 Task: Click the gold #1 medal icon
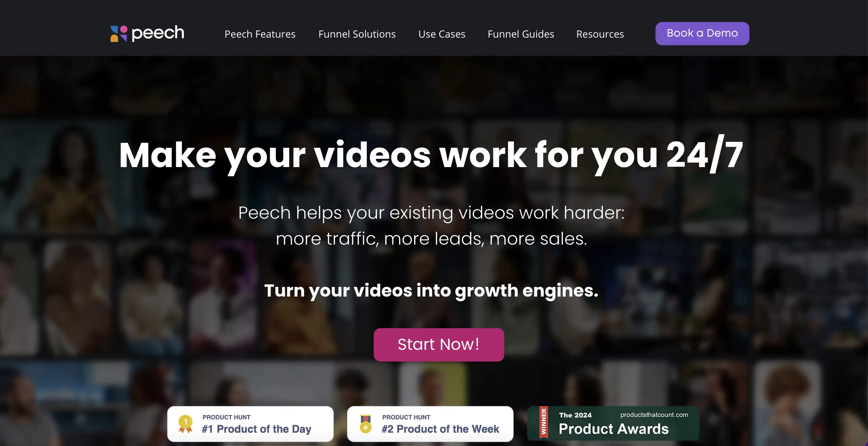(185, 423)
